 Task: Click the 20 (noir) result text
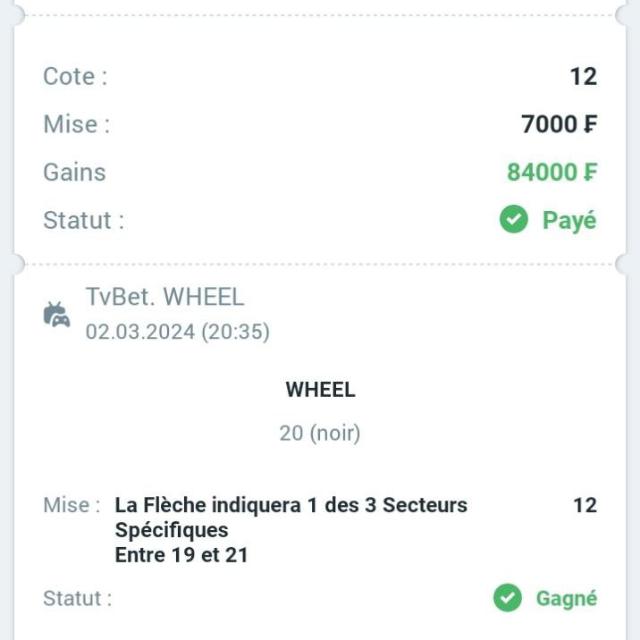(320, 433)
